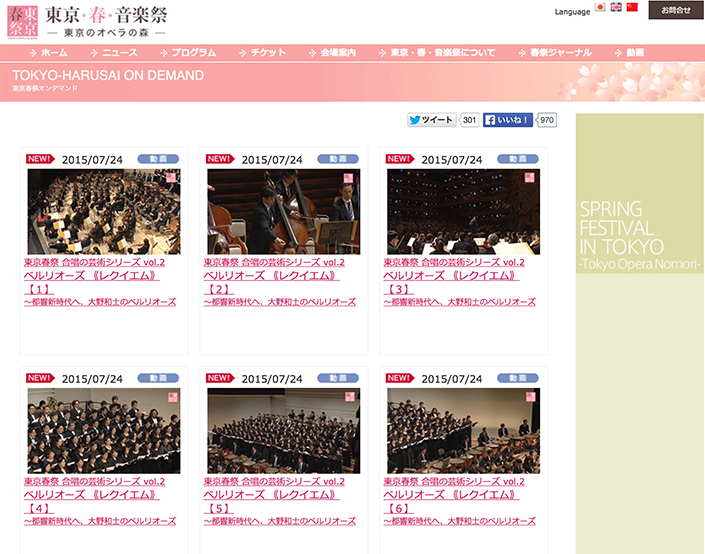Click the tweet count 301
The height and width of the screenshot is (554, 705).
point(469,120)
